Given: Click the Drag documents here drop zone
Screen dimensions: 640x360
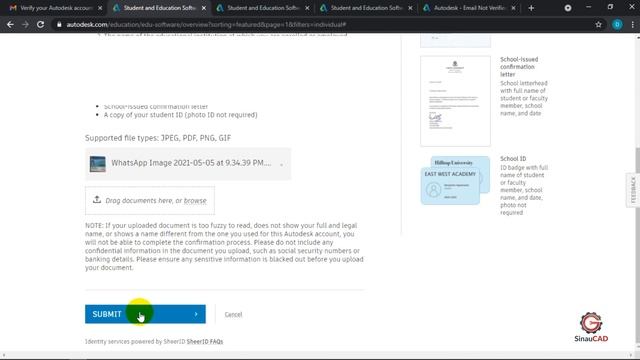Looking at the screenshot, I should pyautogui.click(x=150, y=200).
